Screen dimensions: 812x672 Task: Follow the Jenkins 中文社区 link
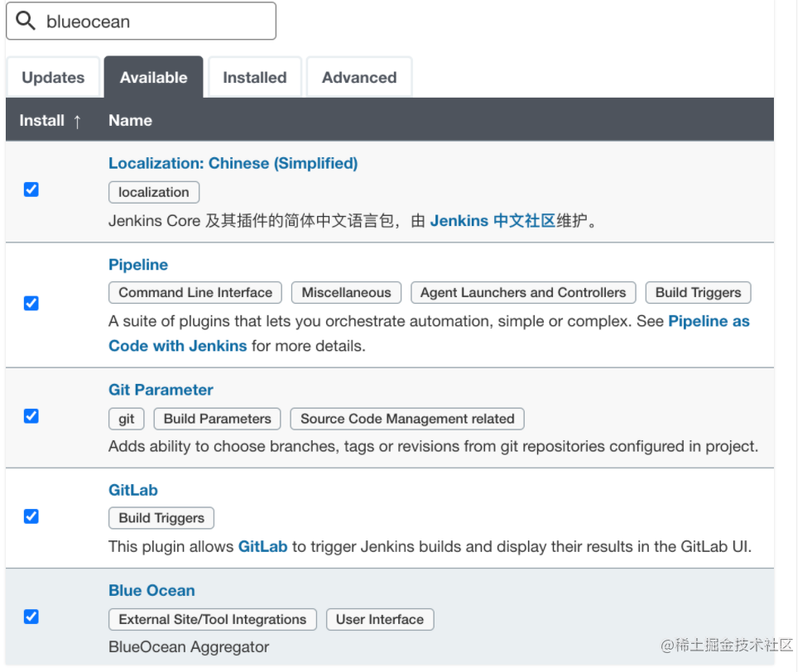pos(492,221)
